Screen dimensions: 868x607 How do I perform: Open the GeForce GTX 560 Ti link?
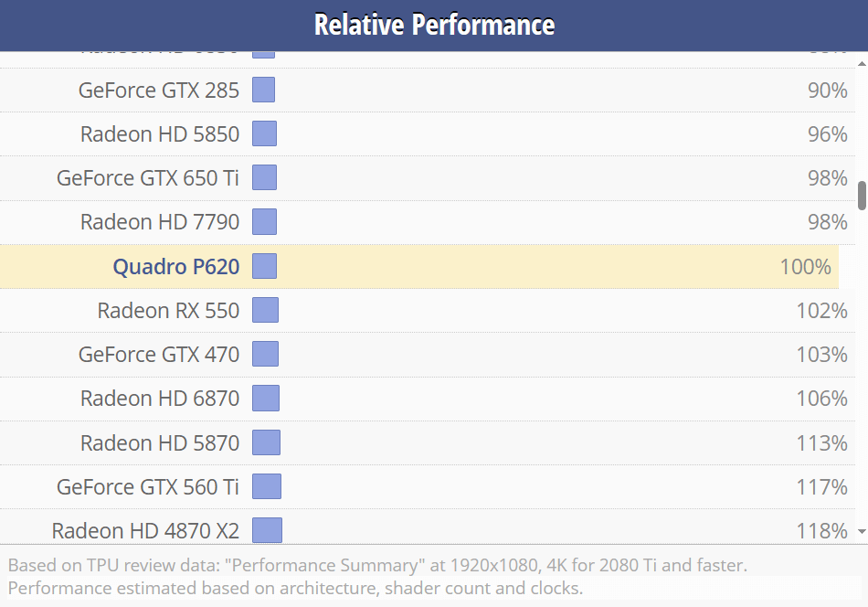click(148, 487)
